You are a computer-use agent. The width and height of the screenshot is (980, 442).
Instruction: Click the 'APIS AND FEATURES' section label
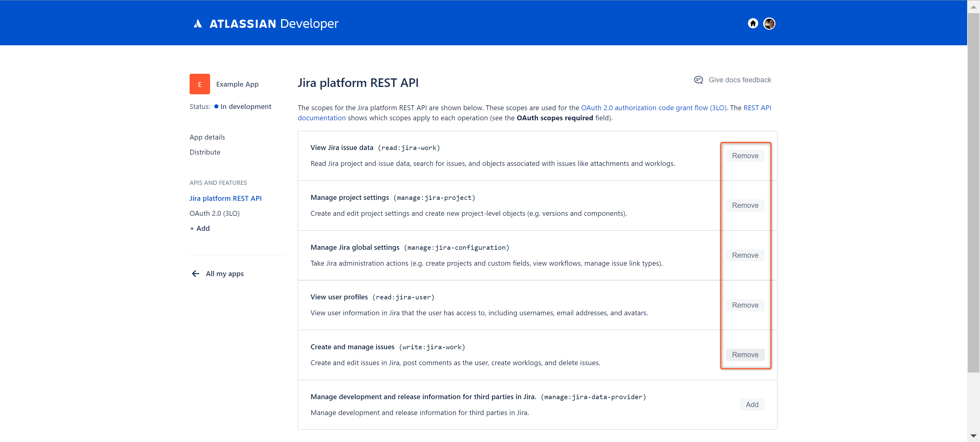coord(218,183)
